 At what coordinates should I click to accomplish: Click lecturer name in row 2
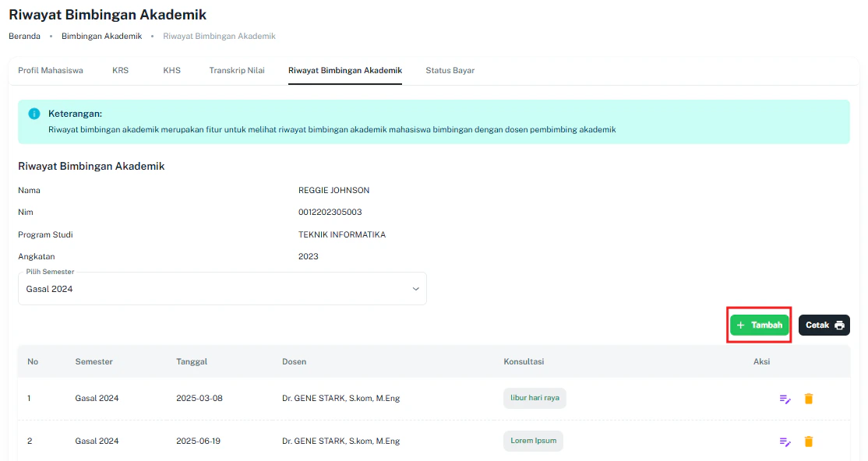[x=341, y=441]
